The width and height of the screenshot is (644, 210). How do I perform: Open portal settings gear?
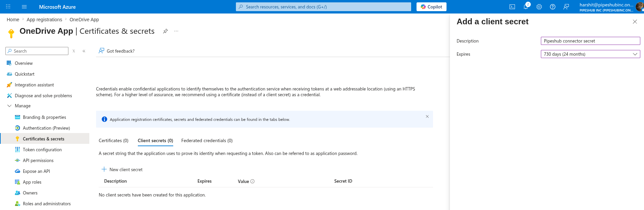539,7
